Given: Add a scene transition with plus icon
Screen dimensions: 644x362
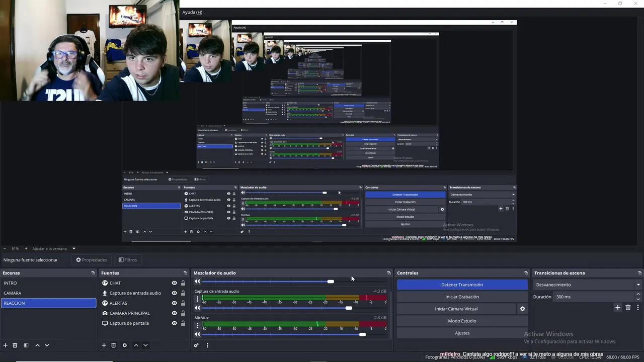Looking at the screenshot, I should (x=618, y=308).
